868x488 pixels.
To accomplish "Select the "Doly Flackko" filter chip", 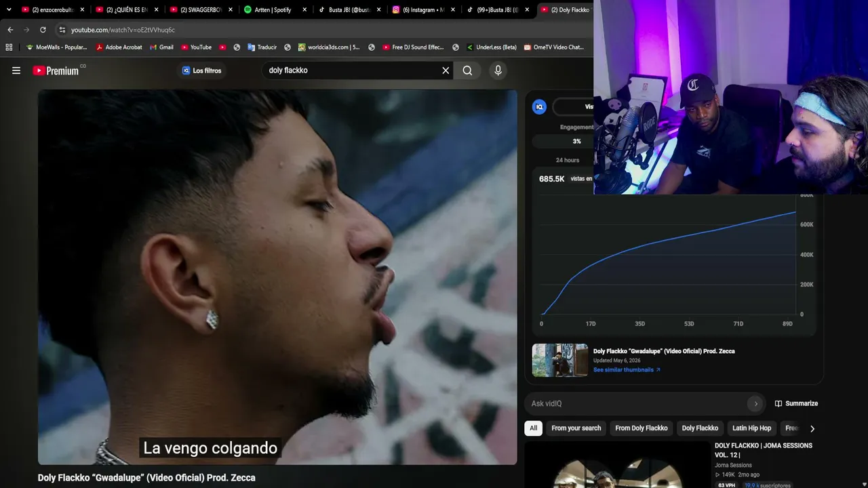I will pyautogui.click(x=700, y=428).
